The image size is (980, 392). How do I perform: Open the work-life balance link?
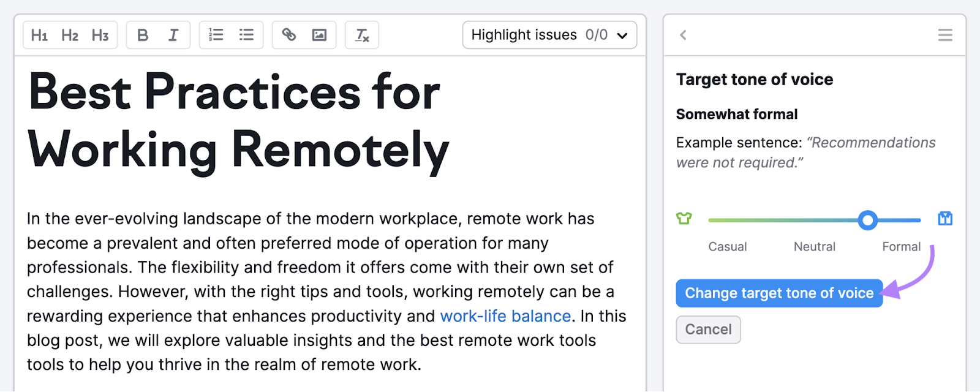505,316
